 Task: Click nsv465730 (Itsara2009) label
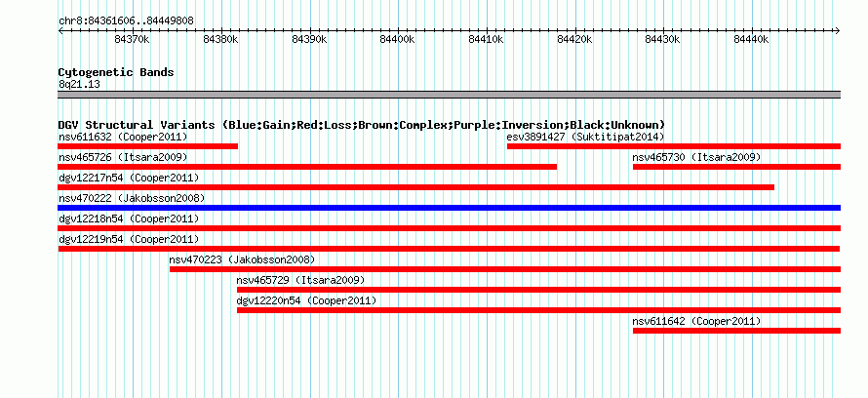(x=697, y=157)
